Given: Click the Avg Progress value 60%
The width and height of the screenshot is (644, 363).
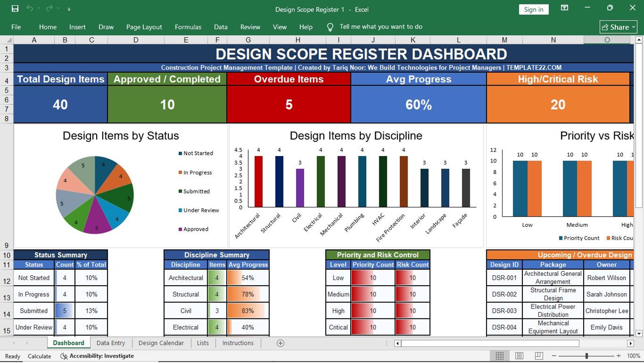Looking at the screenshot, I should click(x=419, y=105).
